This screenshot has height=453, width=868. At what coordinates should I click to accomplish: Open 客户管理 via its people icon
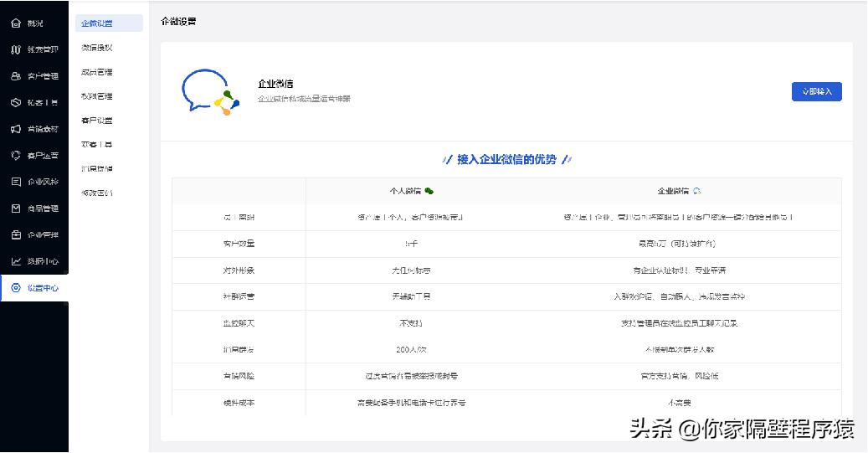coord(16,76)
